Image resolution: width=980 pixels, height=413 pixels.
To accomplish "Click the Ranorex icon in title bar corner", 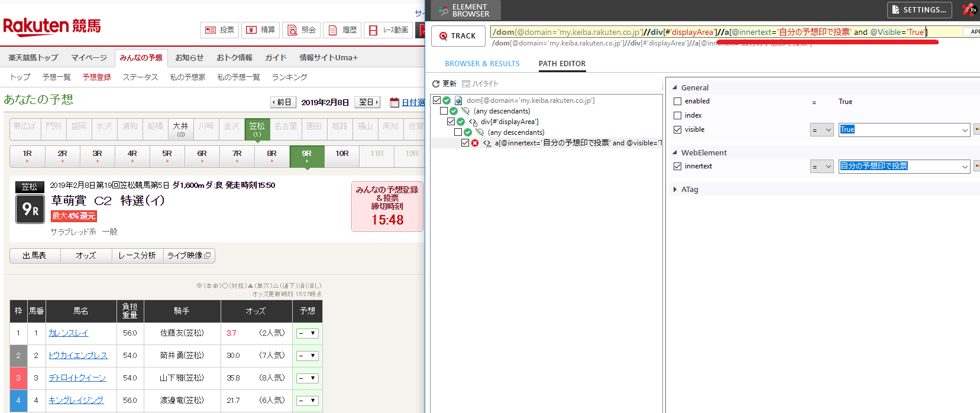I will (x=969, y=9).
